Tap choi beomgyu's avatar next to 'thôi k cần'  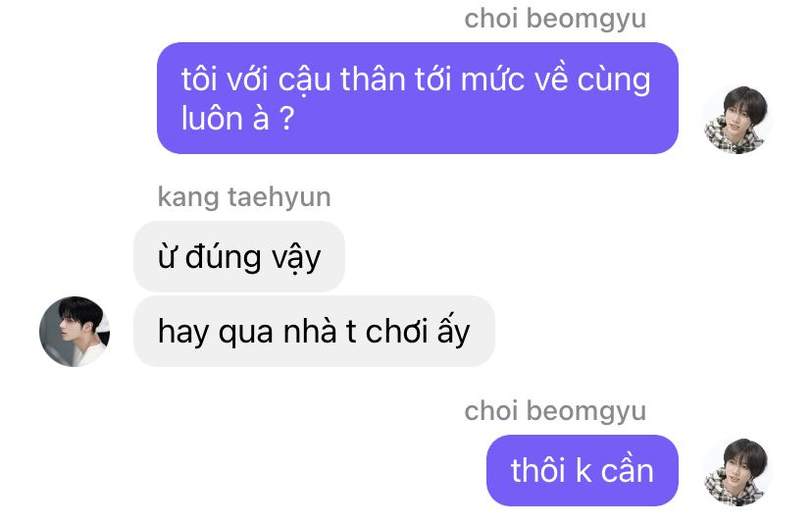coord(736,472)
